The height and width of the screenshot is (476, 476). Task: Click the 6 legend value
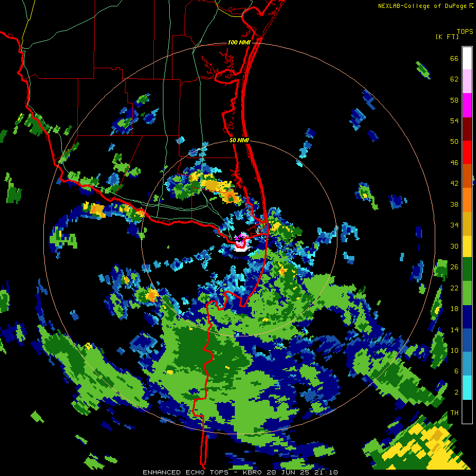pos(456,371)
